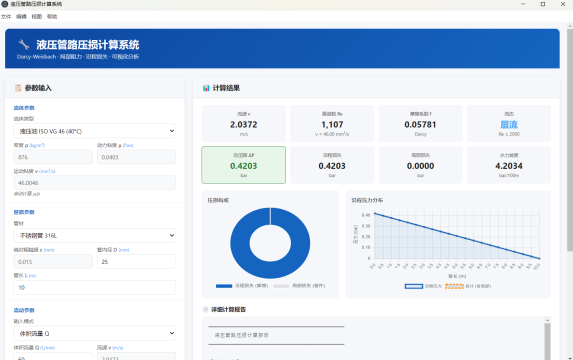
Task: Click the pipe inner diameter field showing 25
Action: click(x=136, y=262)
